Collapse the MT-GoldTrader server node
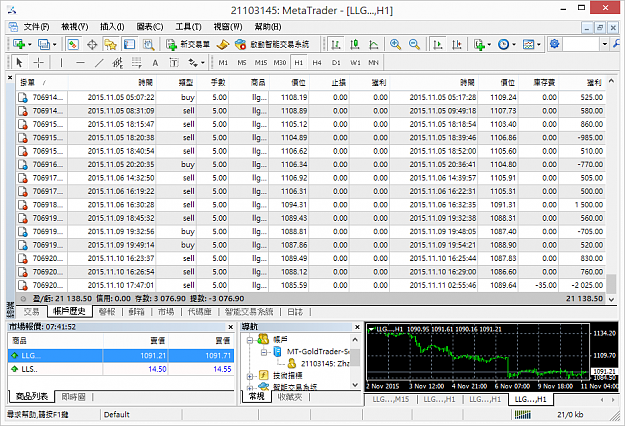This screenshot has width=625, height=426. (x=263, y=352)
